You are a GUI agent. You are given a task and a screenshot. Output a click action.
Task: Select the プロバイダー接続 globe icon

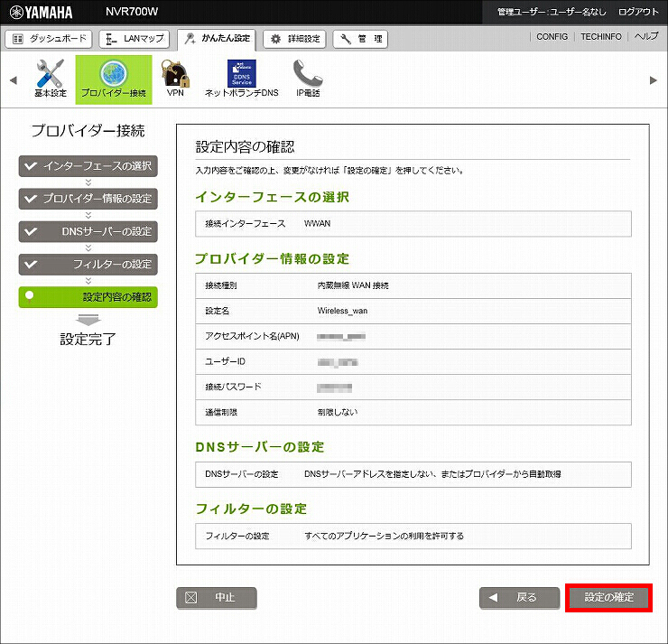(114, 79)
